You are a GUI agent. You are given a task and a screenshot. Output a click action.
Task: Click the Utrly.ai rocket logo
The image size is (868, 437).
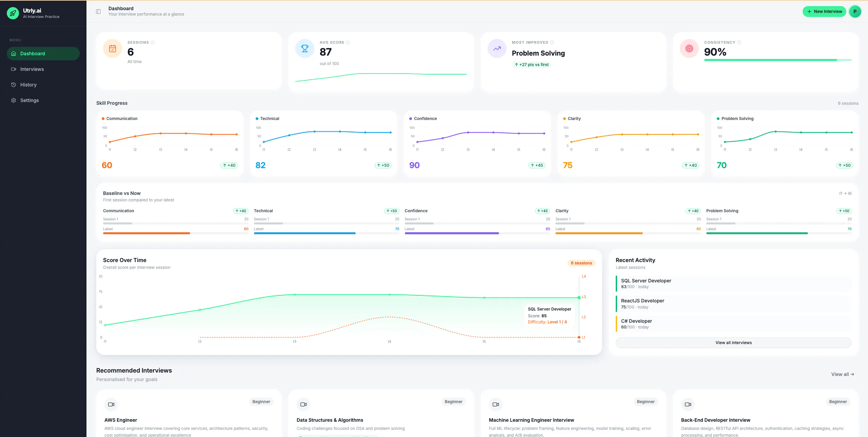(13, 13)
